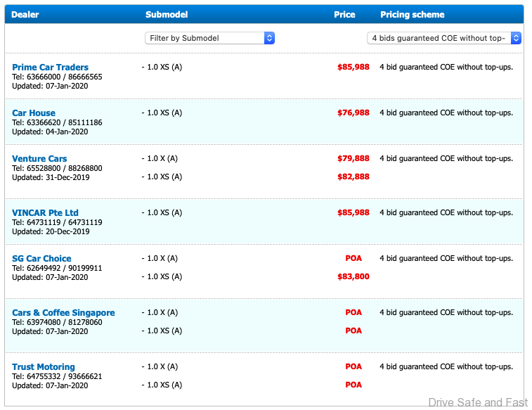Select the $82,888 Venture Cars price

tap(353, 177)
